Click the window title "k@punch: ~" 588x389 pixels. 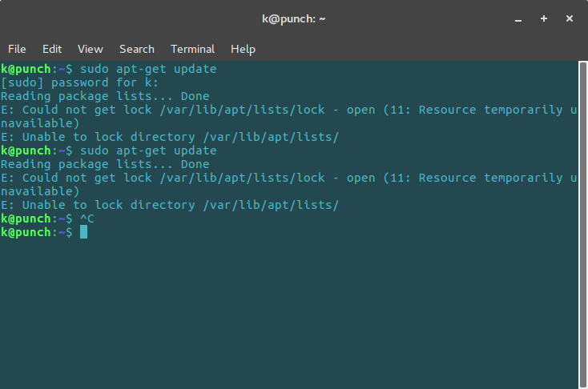click(294, 18)
